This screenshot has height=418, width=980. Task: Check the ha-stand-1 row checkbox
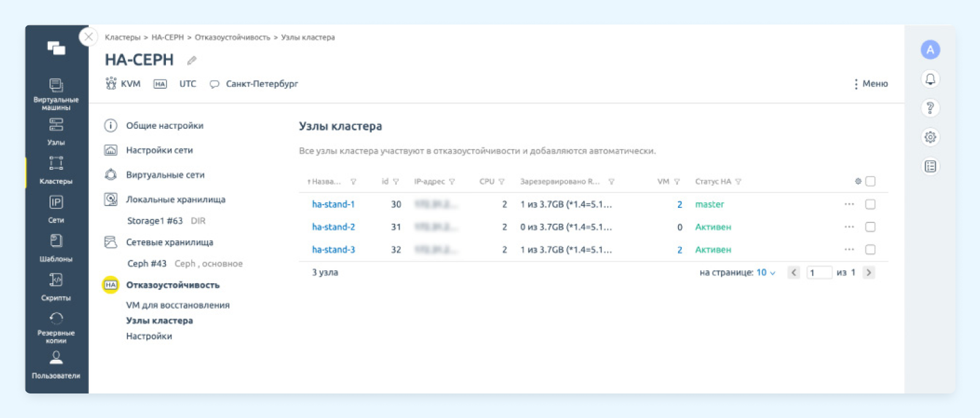pyautogui.click(x=870, y=204)
